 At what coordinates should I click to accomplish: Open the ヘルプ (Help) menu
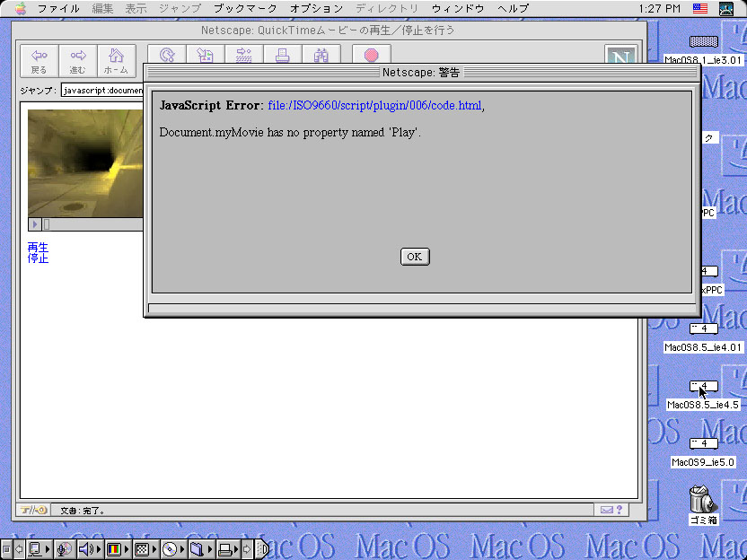coord(513,9)
